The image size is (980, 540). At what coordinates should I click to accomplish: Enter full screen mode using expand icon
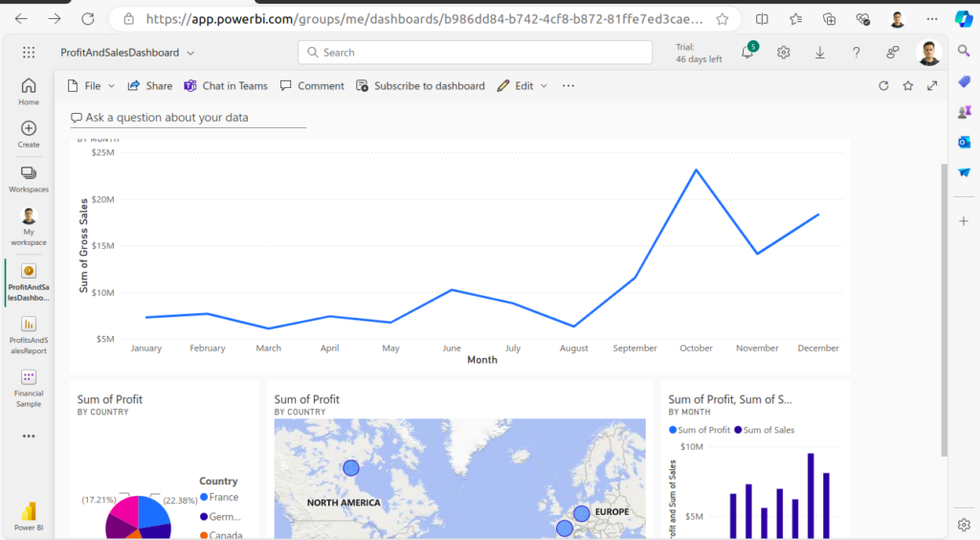[932, 86]
